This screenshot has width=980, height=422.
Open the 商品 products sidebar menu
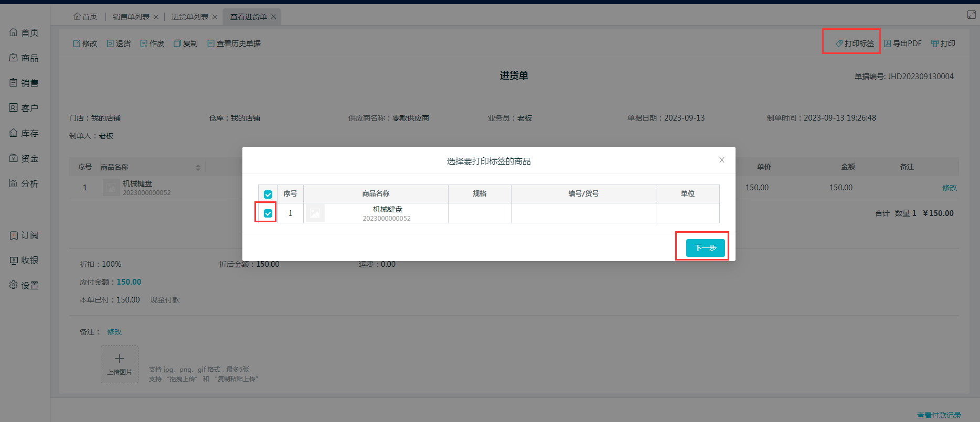click(x=24, y=58)
